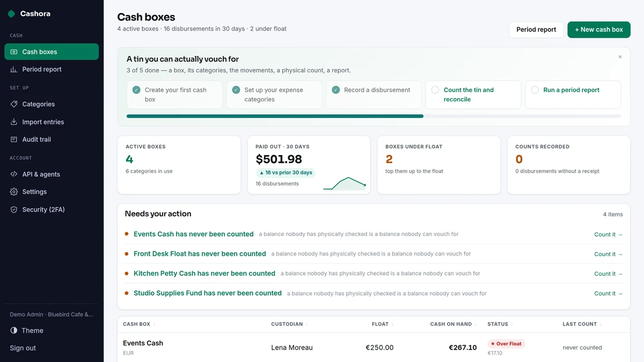Click the sort icon beside Custodian header
The height and width of the screenshot is (362, 644).
(x=306, y=324)
